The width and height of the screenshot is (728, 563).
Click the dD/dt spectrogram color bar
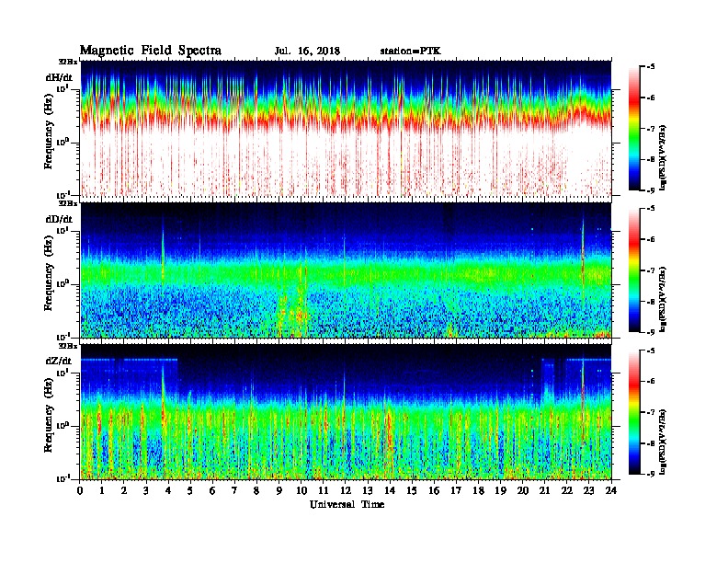tap(634, 270)
